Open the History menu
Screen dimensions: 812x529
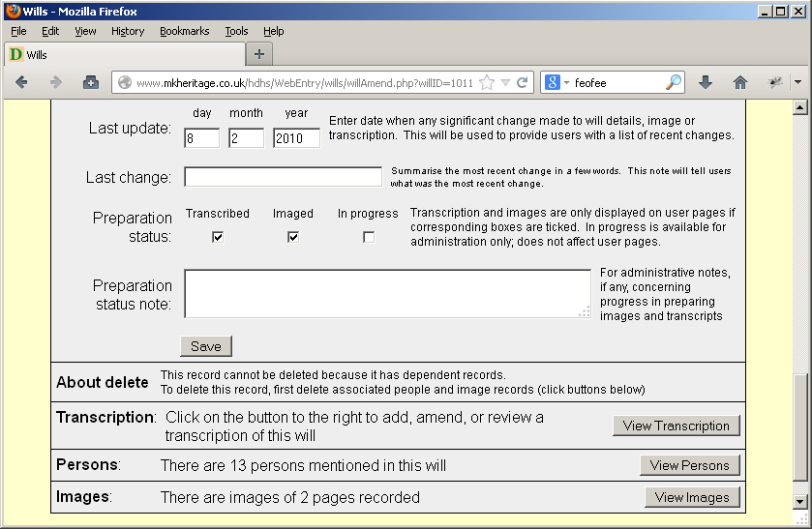coord(128,31)
